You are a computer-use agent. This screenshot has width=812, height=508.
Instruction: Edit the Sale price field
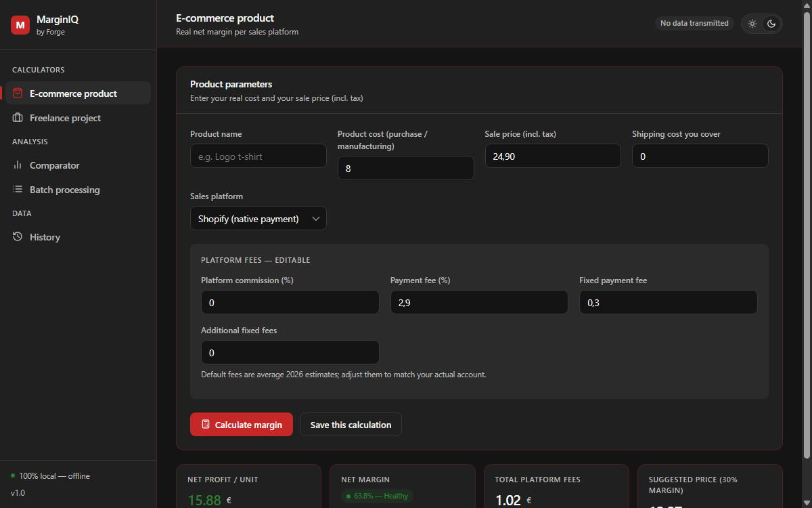[x=553, y=156]
